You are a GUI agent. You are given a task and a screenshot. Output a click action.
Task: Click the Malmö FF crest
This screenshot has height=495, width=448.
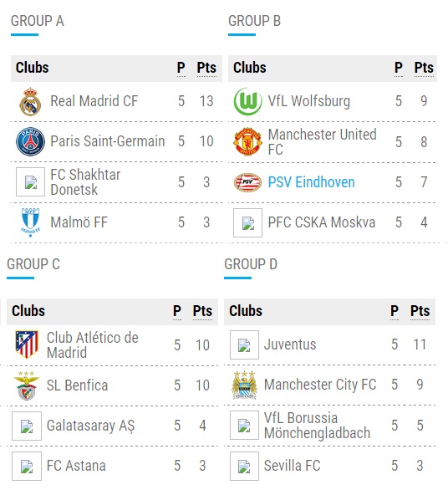point(30,222)
